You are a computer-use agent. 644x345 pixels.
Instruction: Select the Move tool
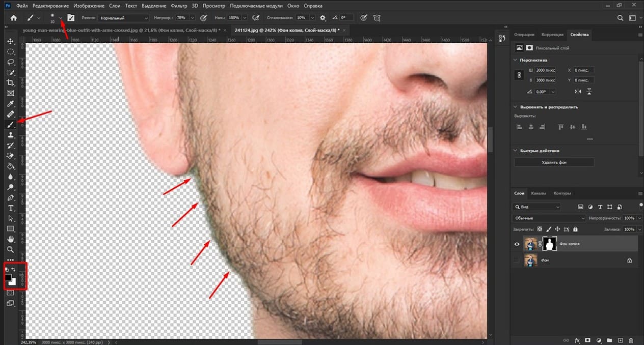[x=10, y=41]
